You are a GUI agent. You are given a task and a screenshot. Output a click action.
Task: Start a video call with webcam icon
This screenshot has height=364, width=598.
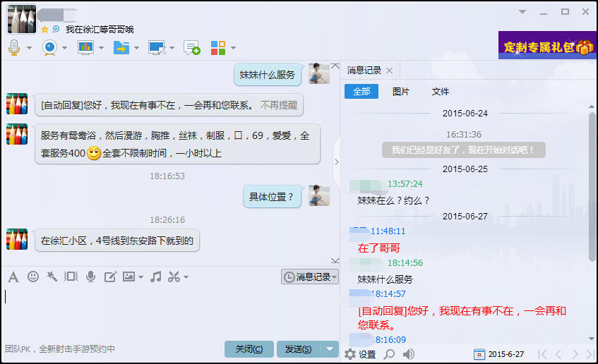coord(49,48)
